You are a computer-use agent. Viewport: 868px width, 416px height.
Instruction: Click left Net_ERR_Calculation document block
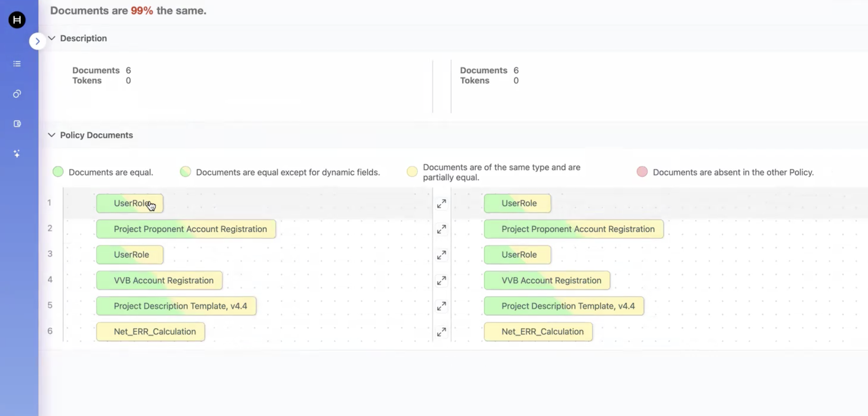pos(150,332)
